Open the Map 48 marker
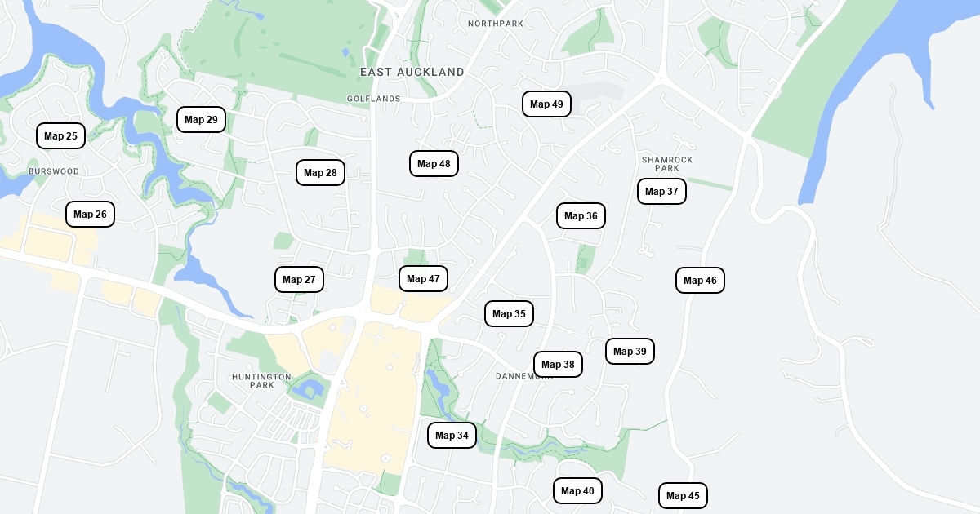The image size is (980, 514). 434,164
